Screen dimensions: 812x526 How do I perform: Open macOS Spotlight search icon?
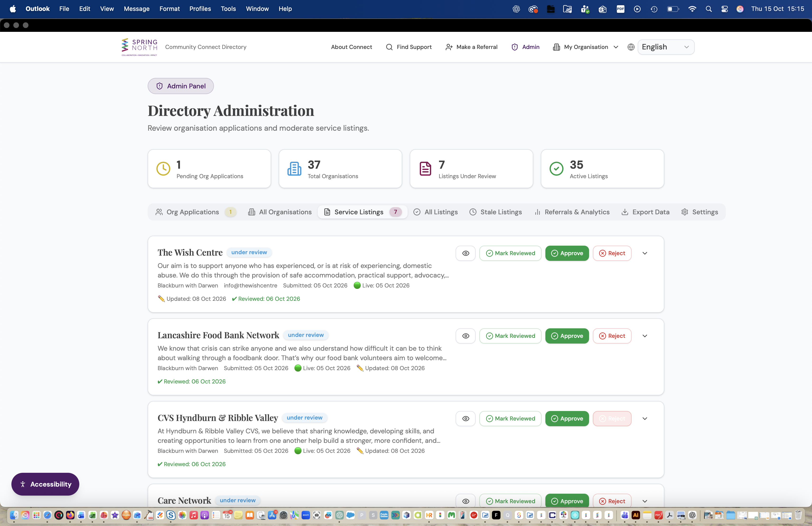point(709,9)
